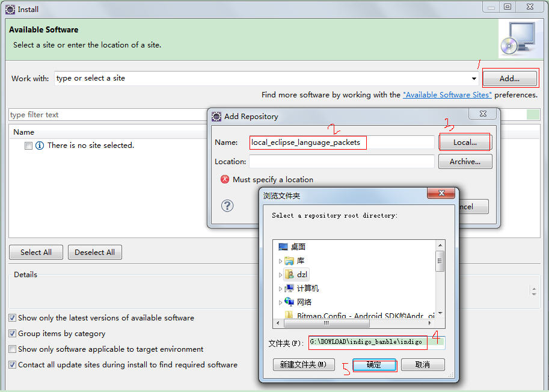Click the Add... button beside Work with

tap(509, 78)
